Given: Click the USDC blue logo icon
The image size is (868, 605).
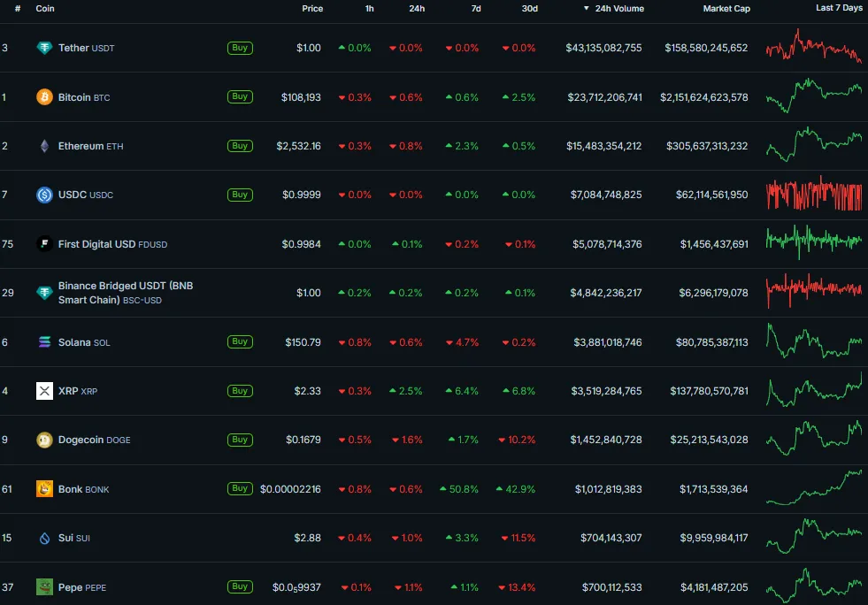Looking at the screenshot, I should click(44, 195).
